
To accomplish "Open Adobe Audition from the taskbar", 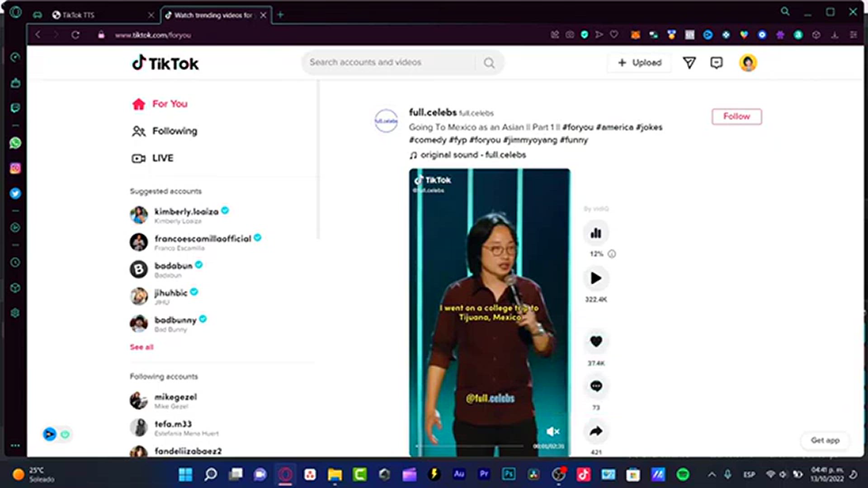I will (459, 474).
